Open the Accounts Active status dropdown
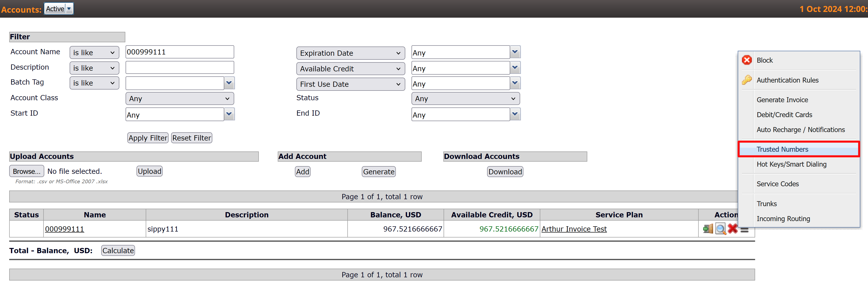 [59, 9]
